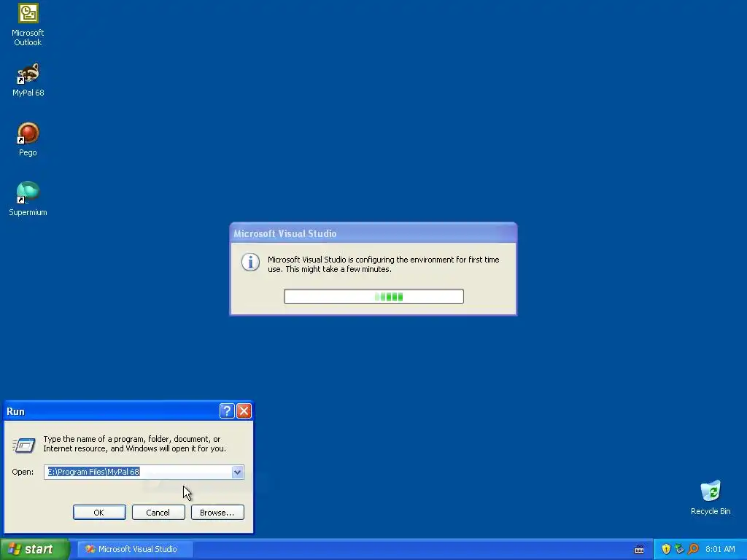Select the MyPal 68 desktop shortcut
Image resolution: width=747 pixels, height=560 pixels.
tap(28, 80)
